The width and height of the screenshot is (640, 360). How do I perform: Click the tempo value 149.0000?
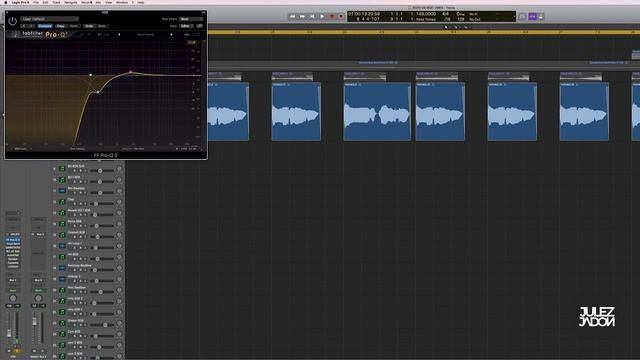pyautogui.click(x=426, y=14)
